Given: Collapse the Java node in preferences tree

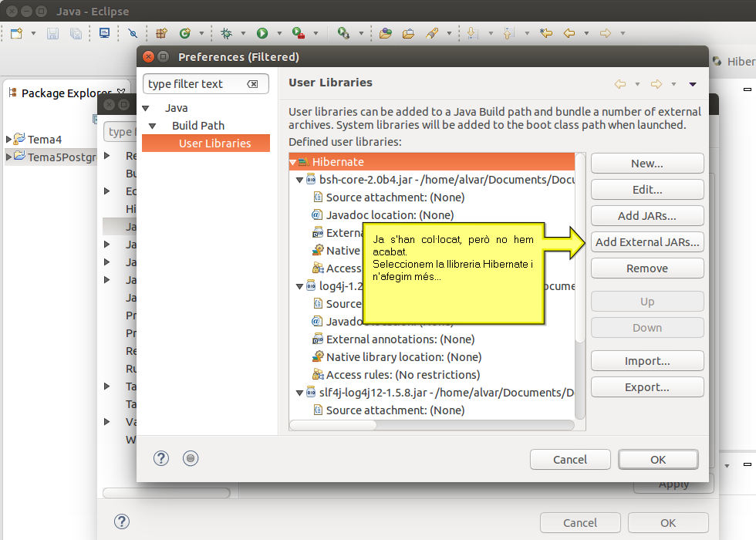Looking at the screenshot, I should tap(146, 109).
